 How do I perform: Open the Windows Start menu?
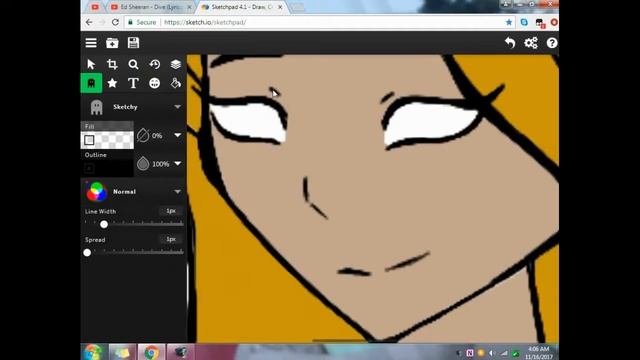(93, 352)
